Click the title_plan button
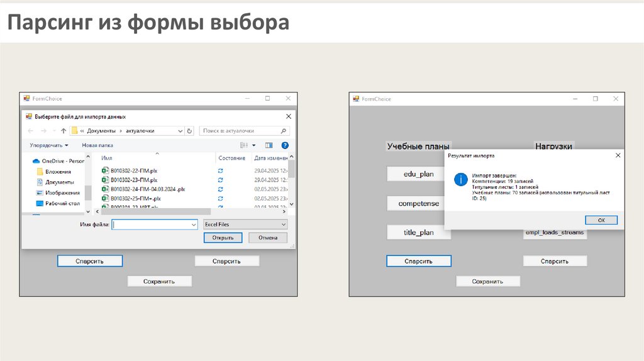 [x=418, y=233]
